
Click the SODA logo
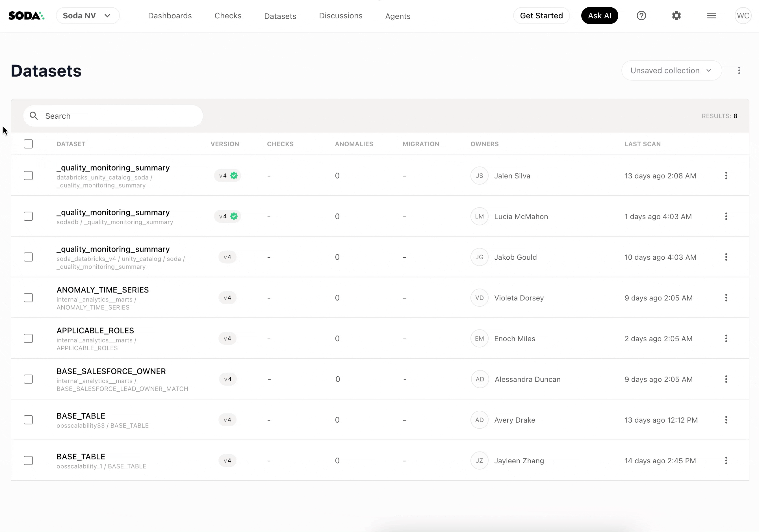26,16
